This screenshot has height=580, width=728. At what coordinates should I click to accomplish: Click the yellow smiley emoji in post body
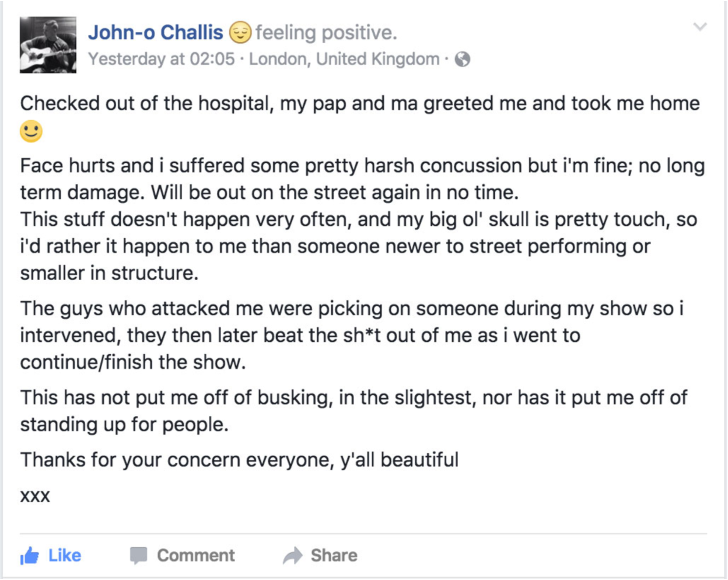(x=32, y=131)
